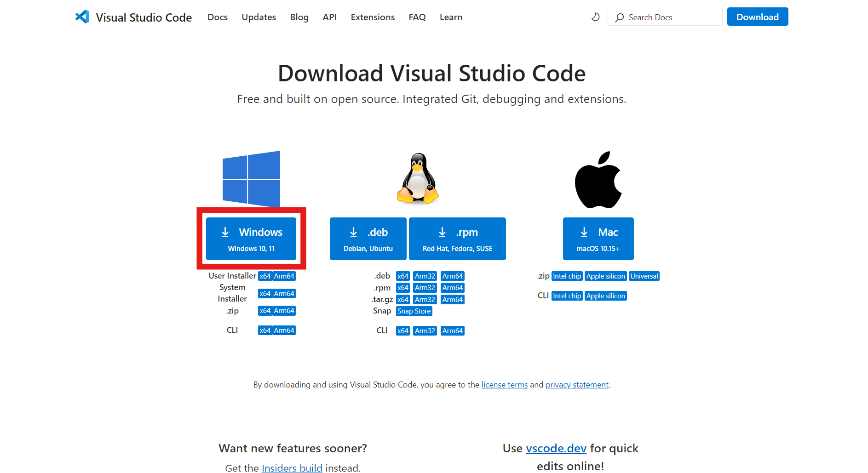The height and width of the screenshot is (473, 868).
Task: Select Windows User Installer x64
Action: coord(265,276)
